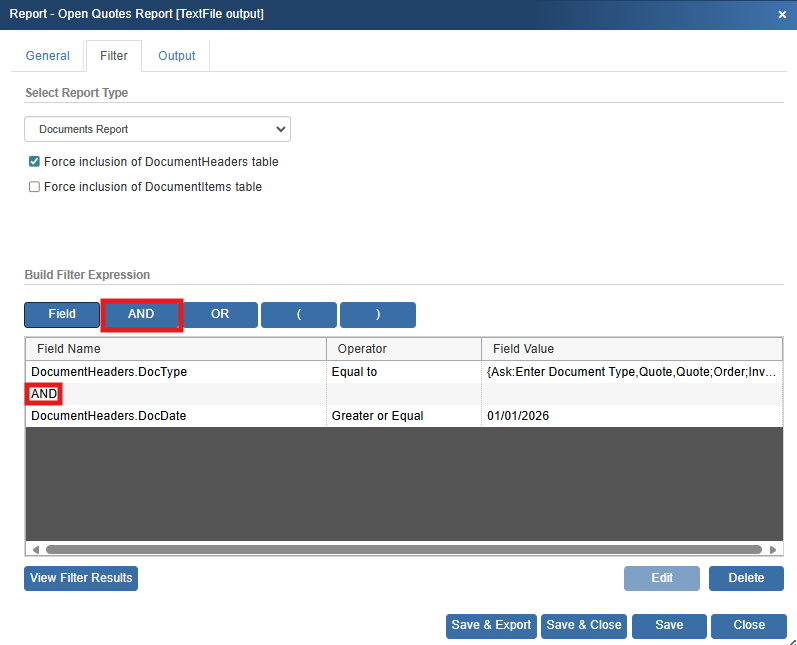Click View Filter Results button

coord(81,578)
